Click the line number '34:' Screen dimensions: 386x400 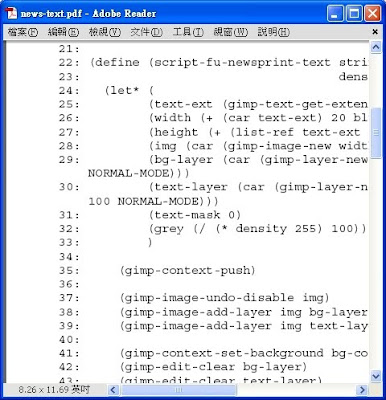click(x=70, y=257)
